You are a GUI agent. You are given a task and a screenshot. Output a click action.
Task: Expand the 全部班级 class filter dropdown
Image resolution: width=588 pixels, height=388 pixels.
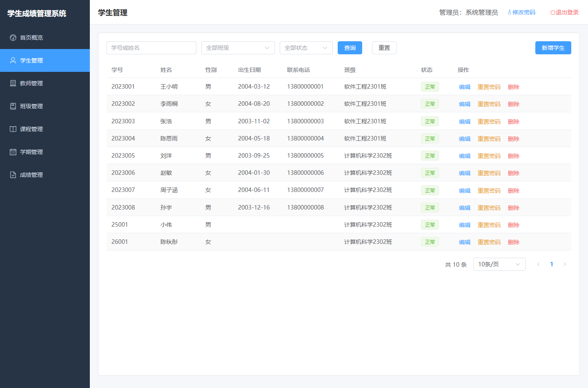point(238,48)
